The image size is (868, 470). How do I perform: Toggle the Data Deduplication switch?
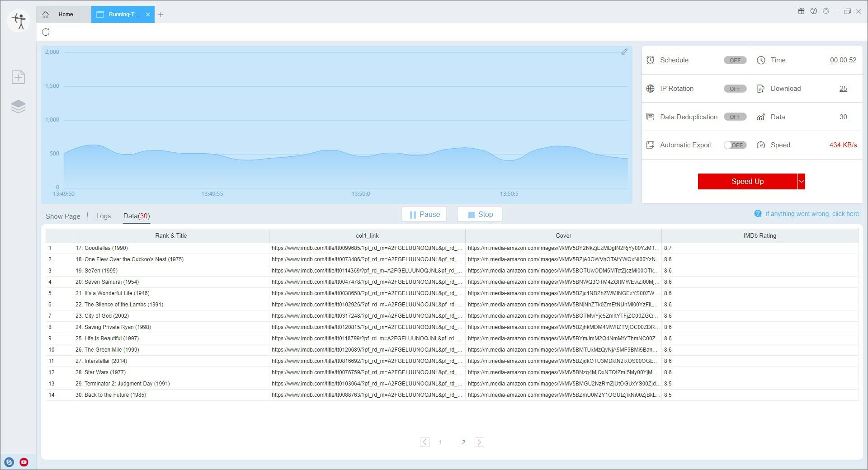(735, 117)
